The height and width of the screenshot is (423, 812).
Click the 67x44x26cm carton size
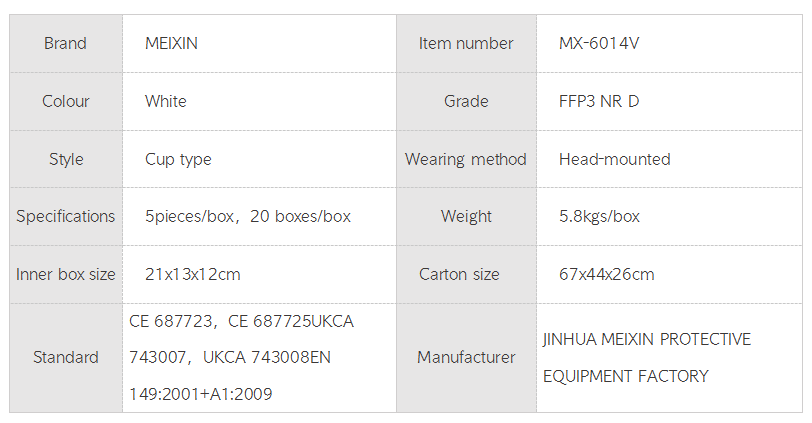click(606, 274)
